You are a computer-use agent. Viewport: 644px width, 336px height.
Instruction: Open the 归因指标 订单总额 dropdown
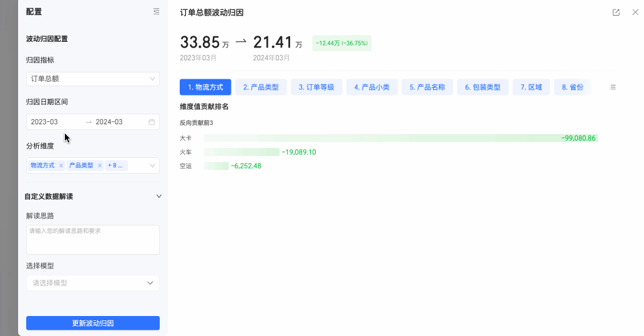point(93,79)
